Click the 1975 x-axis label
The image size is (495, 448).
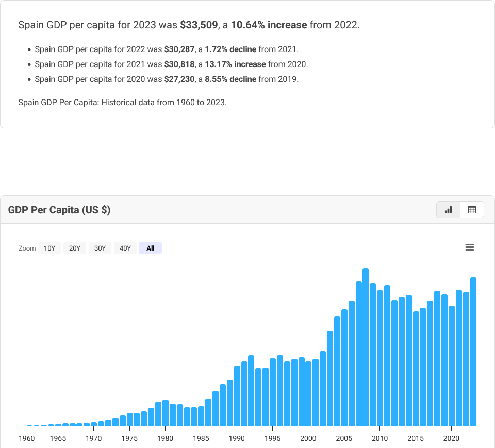(x=129, y=438)
